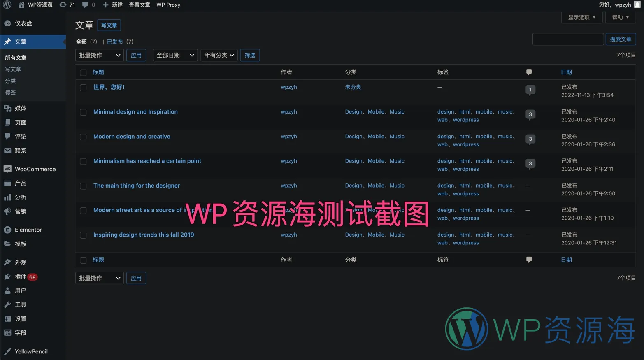Filter by 已发布 status link

point(115,42)
